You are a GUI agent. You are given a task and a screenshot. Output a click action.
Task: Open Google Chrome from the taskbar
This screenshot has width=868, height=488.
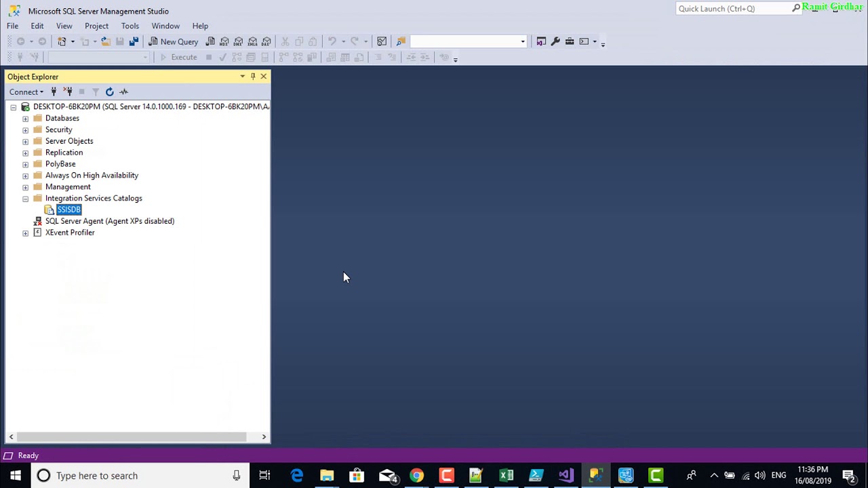coord(416,475)
